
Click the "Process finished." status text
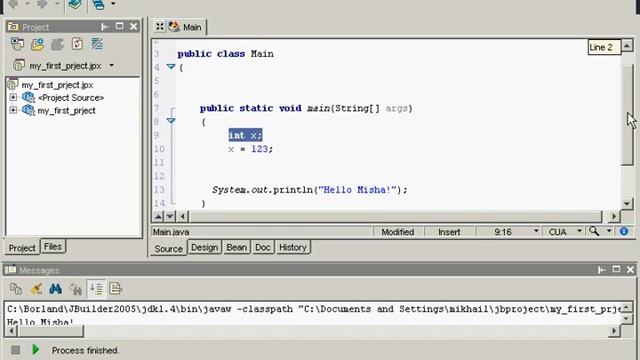click(85, 350)
